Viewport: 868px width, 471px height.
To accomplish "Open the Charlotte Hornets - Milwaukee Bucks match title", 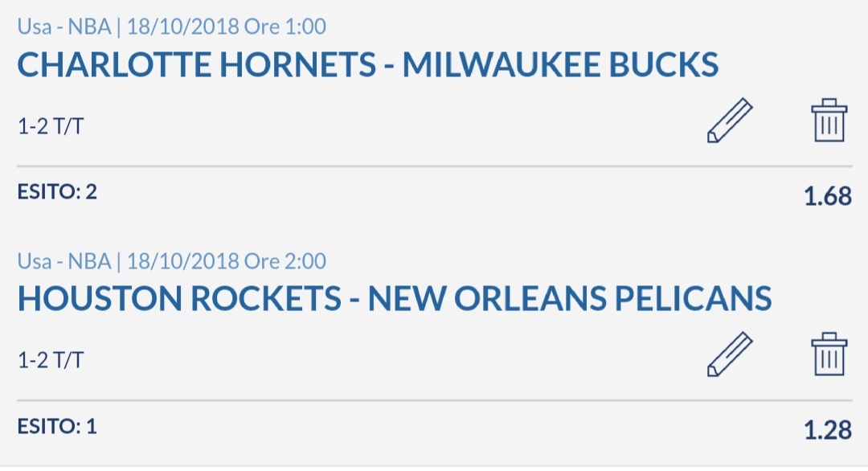I will 368,64.
